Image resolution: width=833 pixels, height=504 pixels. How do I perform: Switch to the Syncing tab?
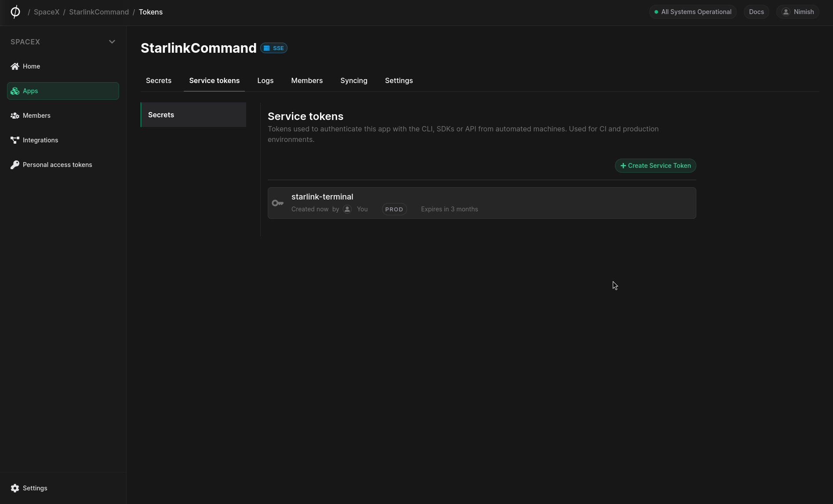pos(353,80)
